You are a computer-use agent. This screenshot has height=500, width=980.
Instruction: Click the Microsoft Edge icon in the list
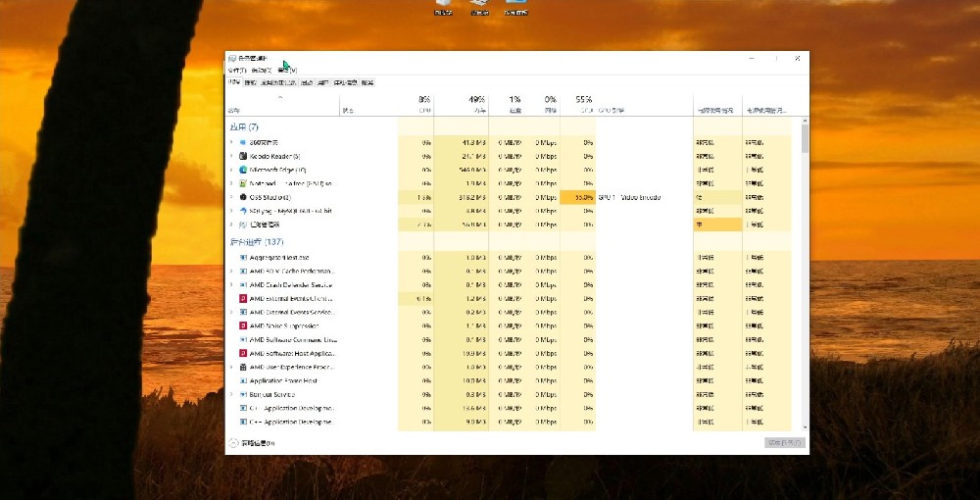tap(243, 170)
